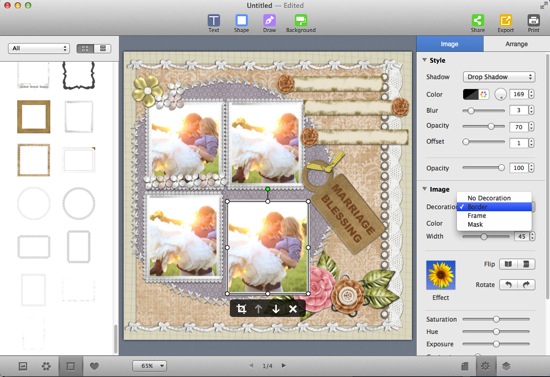550x377 pixels.
Task: Adjust the shadow Opacity 70 stepper
Action: pos(532,126)
